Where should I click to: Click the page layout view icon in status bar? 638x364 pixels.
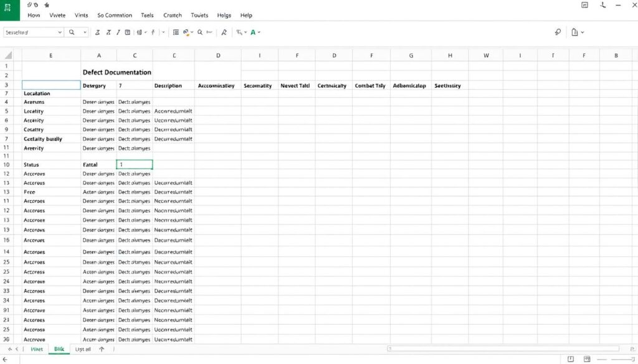[x=571, y=359]
